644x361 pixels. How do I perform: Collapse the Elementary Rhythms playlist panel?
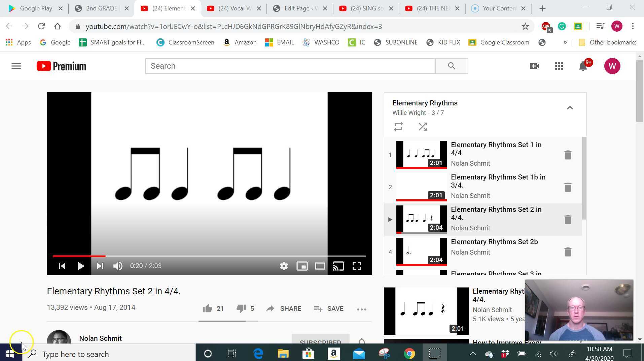pyautogui.click(x=570, y=107)
